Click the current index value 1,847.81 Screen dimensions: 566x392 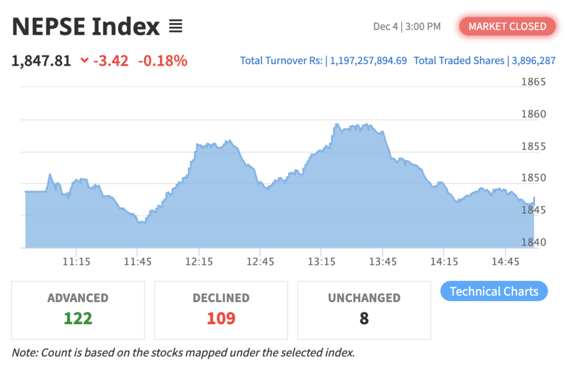[41, 61]
